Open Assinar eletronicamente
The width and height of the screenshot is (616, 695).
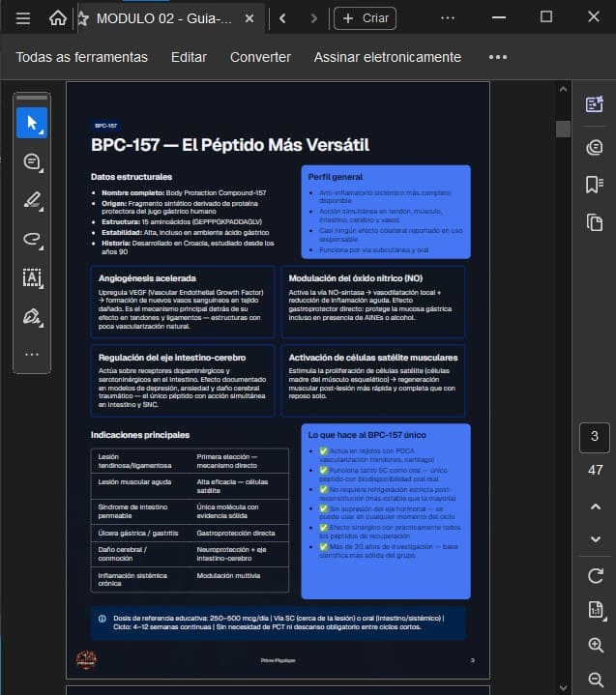388,57
